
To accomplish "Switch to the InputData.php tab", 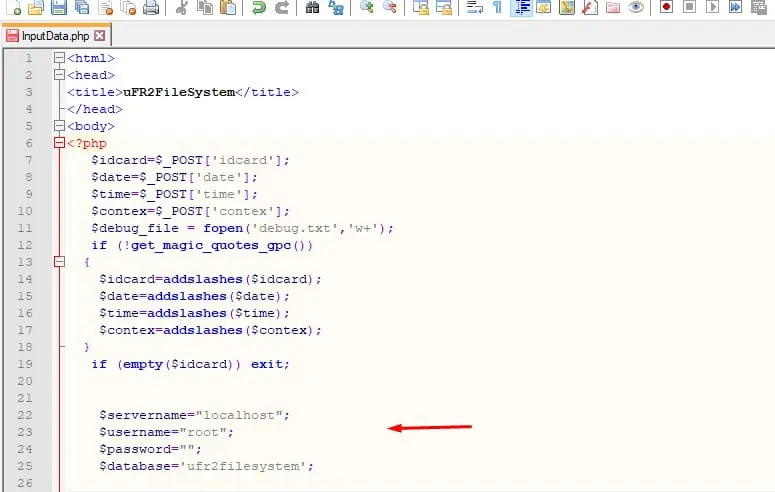I will pyautogui.click(x=55, y=36).
